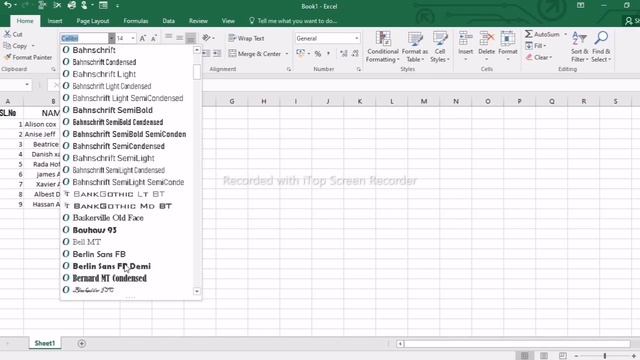The width and height of the screenshot is (640, 360).
Task: Click the Accounting Number Format icon
Action: point(300,53)
